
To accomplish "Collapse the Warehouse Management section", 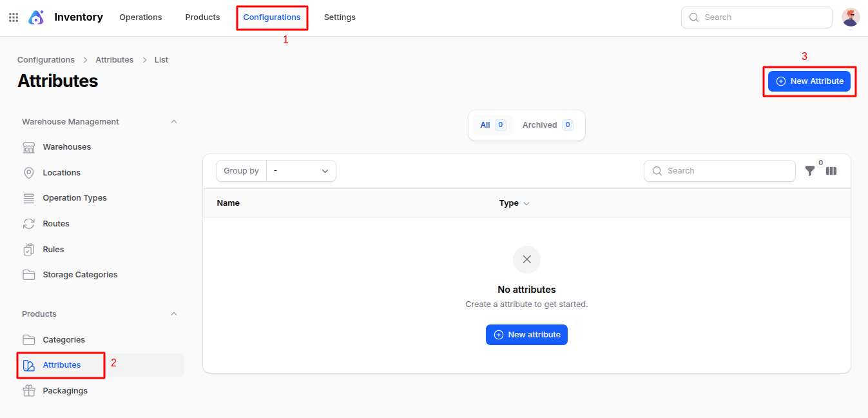I will (173, 121).
